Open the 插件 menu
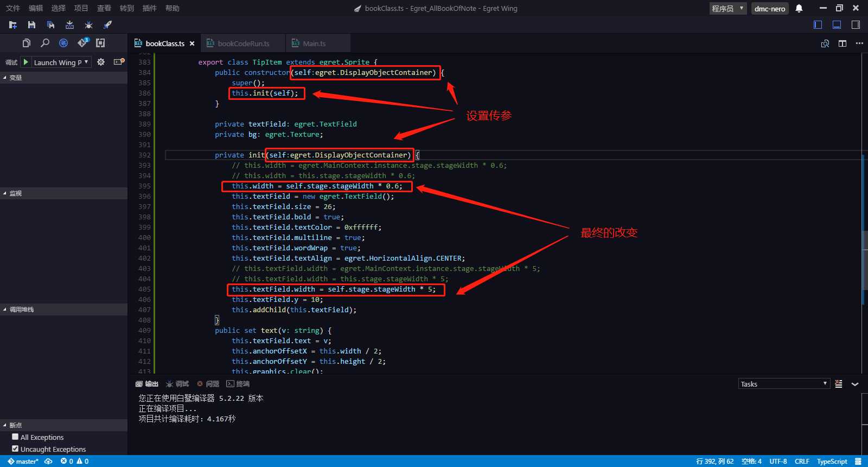 150,8
